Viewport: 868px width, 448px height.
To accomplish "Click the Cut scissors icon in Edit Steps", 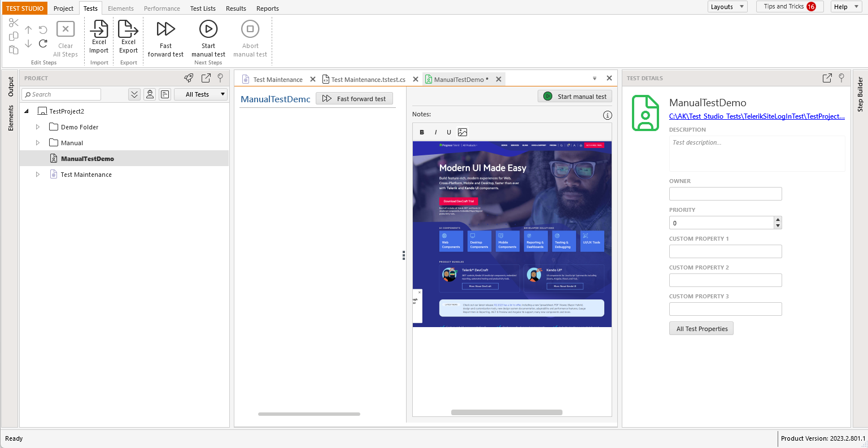I will coord(14,23).
